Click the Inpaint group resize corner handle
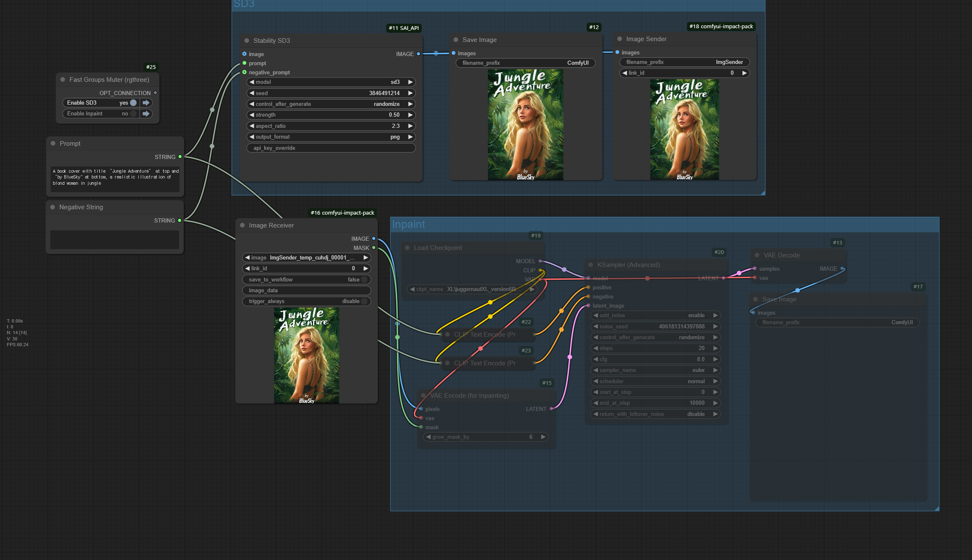Viewport: 972px width, 560px height. pos(936,509)
